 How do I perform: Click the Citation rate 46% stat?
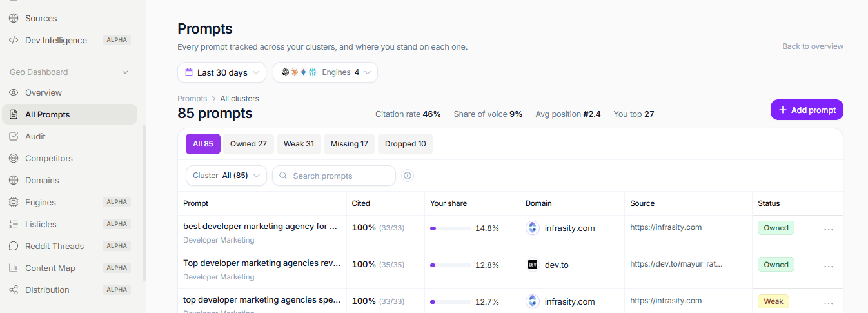pyautogui.click(x=408, y=114)
